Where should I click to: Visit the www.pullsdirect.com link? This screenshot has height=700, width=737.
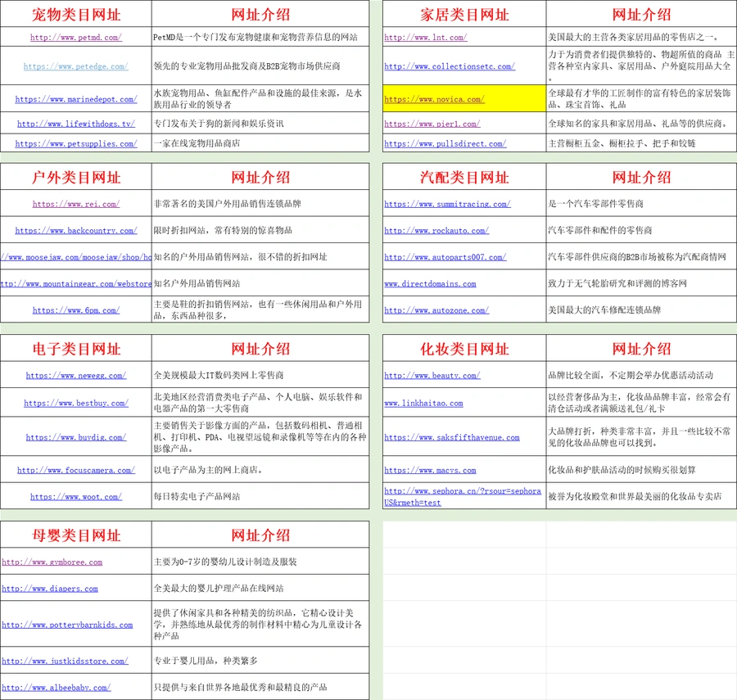(445, 144)
